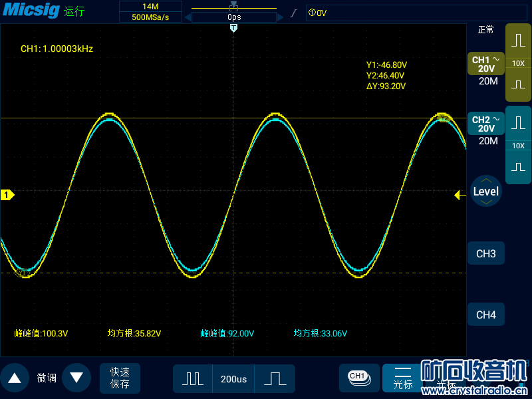This screenshot has width=532, height=399.
Task: Switch active channel with CH1 stack icon
Action: click(x=359, y=378)
